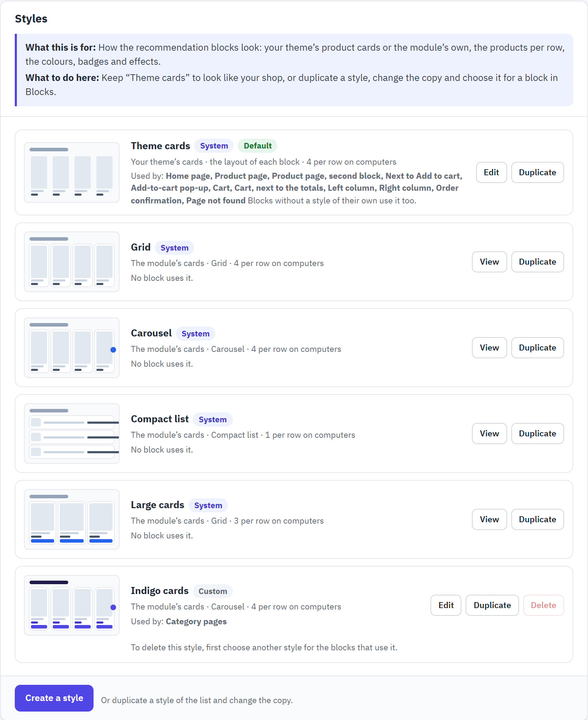Duplicate the Large cards style
This screenshot has width=588, height=720.
[537, 519]
